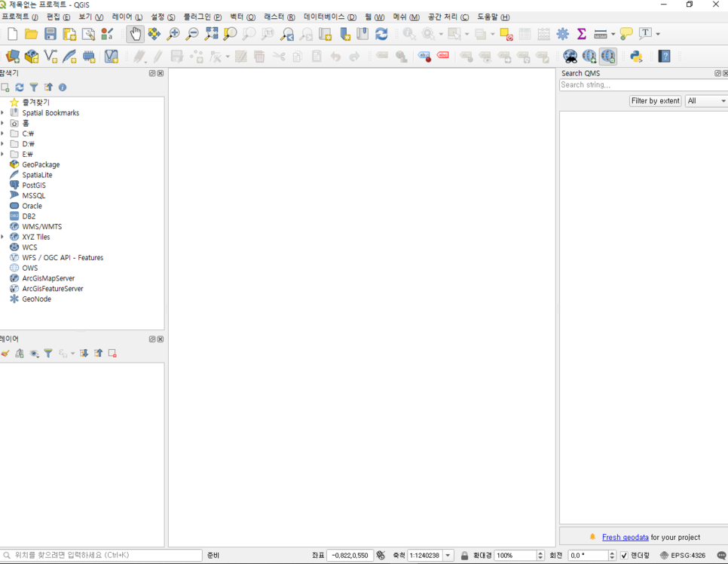Image resolution: width=728 pixels, height=564 pixels.
Task: Toggle the coordinate extents display icon
Action: [381, 555]
